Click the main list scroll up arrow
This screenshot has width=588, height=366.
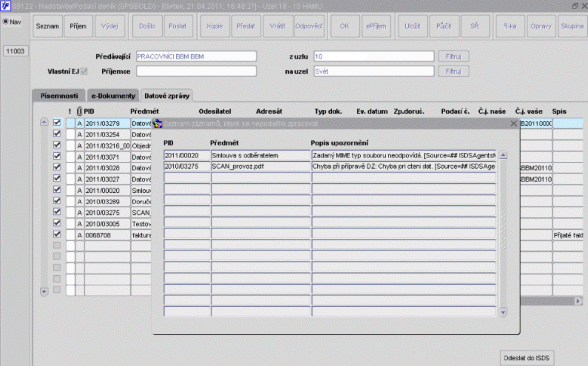click(44, 122)
